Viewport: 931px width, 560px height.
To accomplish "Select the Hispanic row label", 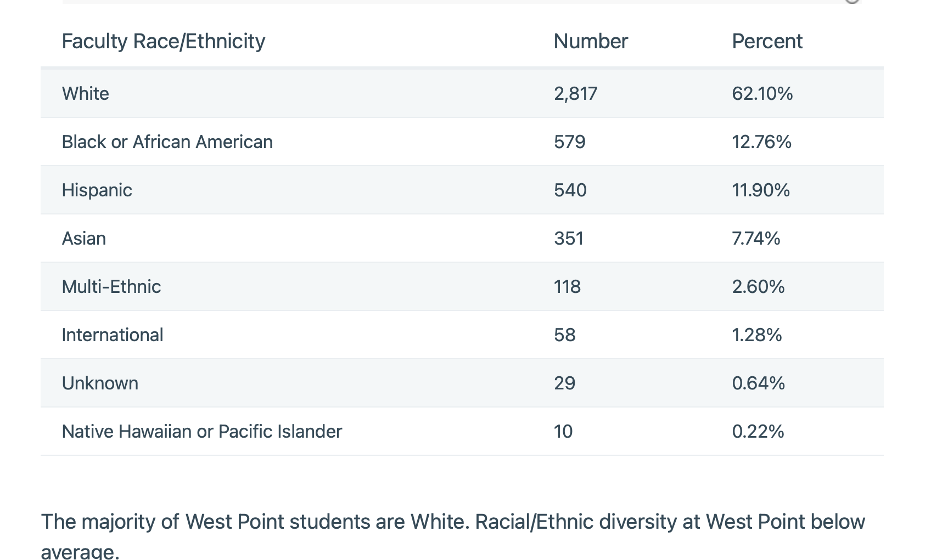I will click(97, 190).
